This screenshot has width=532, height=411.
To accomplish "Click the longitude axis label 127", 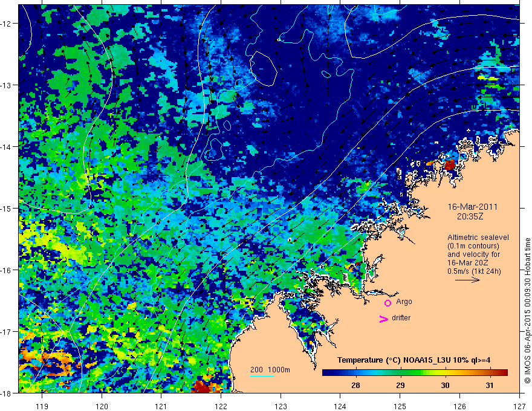I will click(x=519, y=406).
